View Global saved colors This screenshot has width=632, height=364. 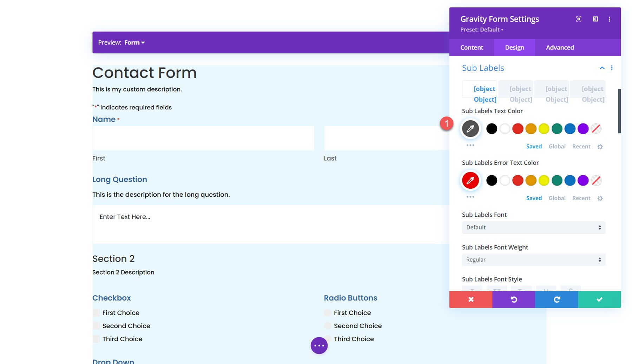(x=557, y=146)
